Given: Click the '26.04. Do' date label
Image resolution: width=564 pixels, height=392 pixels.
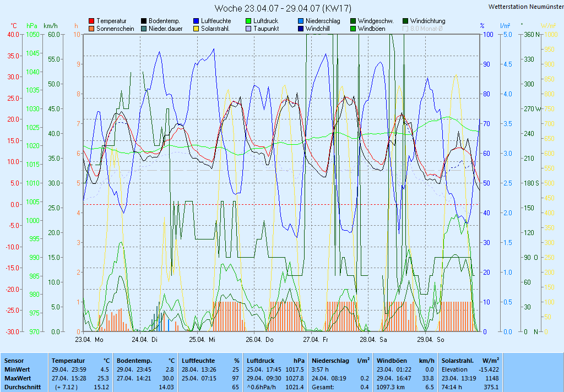Looking at the screenshot, I should [x=260, y=340].
